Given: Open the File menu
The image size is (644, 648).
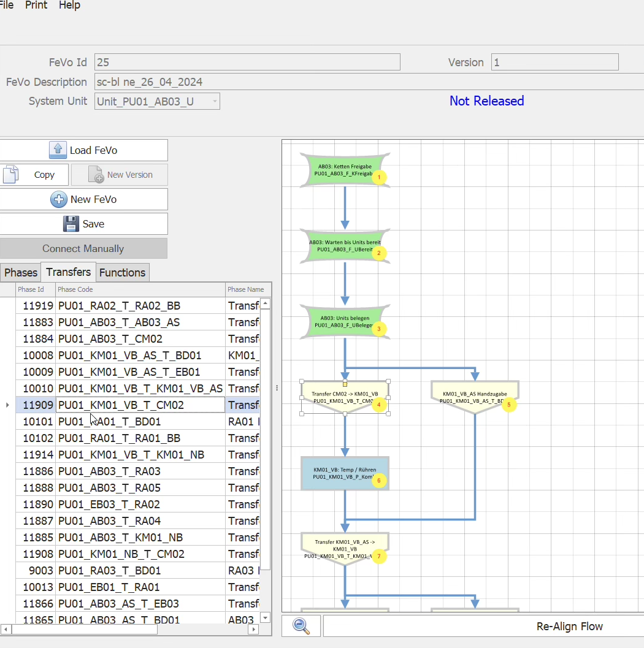Looking at the screenshot, I should pyautogui.click(x=6, y=5).
